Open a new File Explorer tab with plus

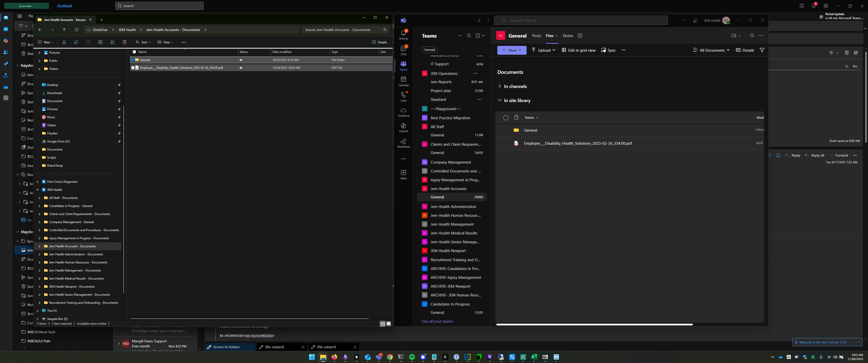[x=101, y=19]
